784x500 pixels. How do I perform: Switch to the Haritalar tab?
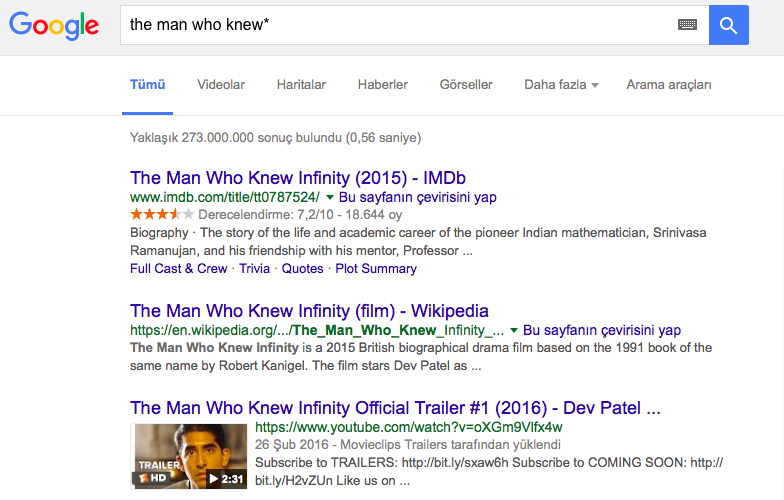[x=302, y=84]
